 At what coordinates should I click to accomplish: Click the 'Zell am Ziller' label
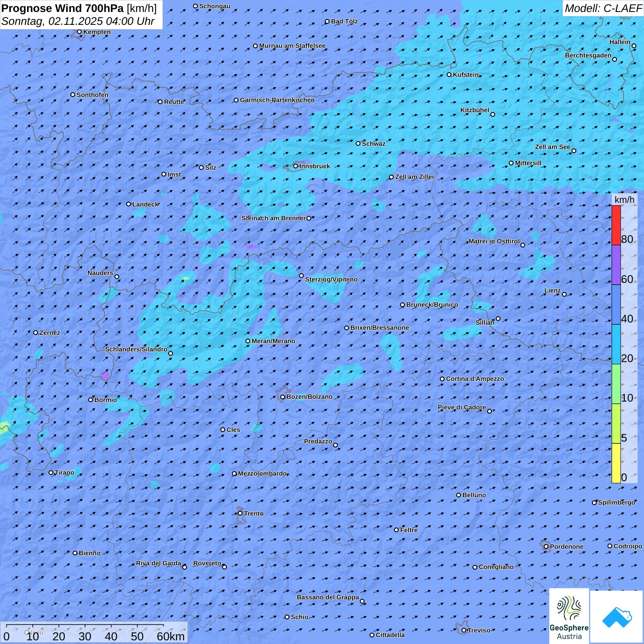[x=414, y=177]
